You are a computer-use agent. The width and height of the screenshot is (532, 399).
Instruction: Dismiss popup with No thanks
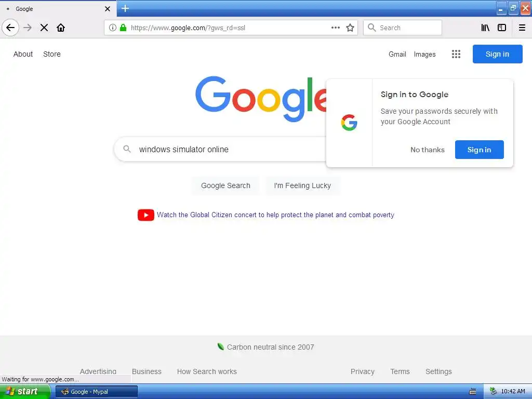coord(428,150)
